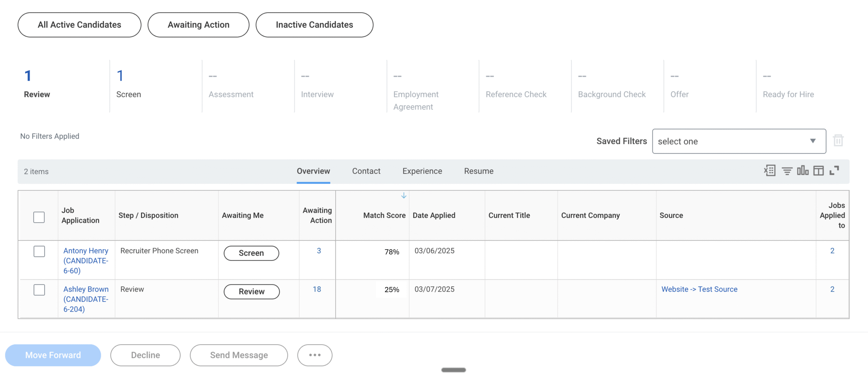Click the Move Forward button
The height and width of the screenshot is (375, 868).
[x=53, y=355]
